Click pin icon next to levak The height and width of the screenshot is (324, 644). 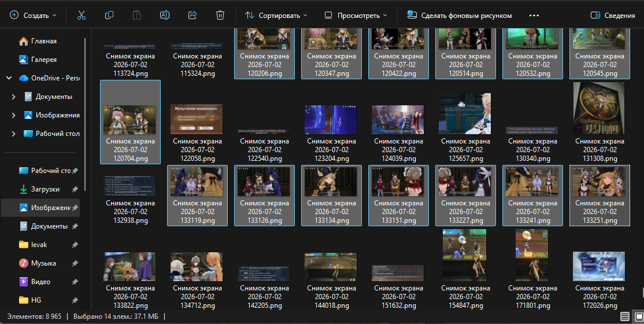[75, 245]
